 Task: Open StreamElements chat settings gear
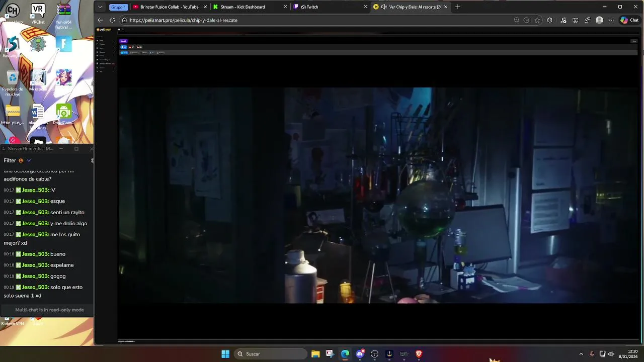92,160
